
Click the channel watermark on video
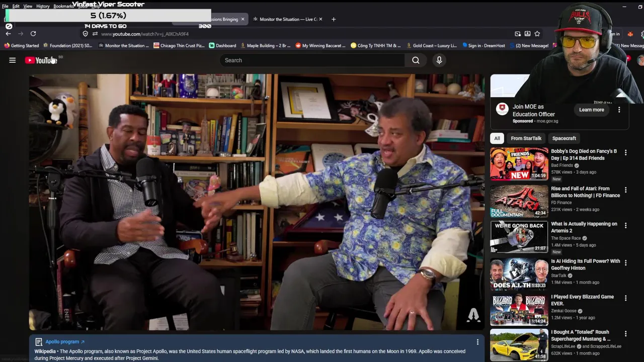pos(473,315)
